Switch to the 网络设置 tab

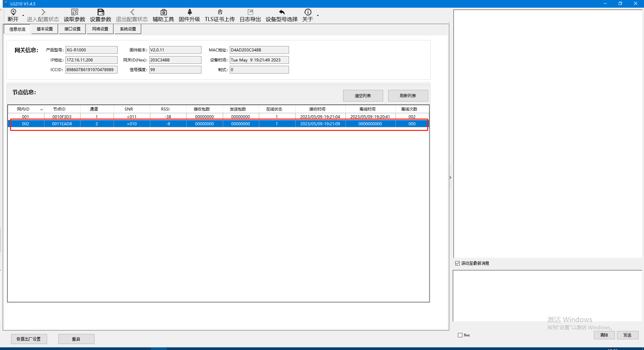(100, 29)
